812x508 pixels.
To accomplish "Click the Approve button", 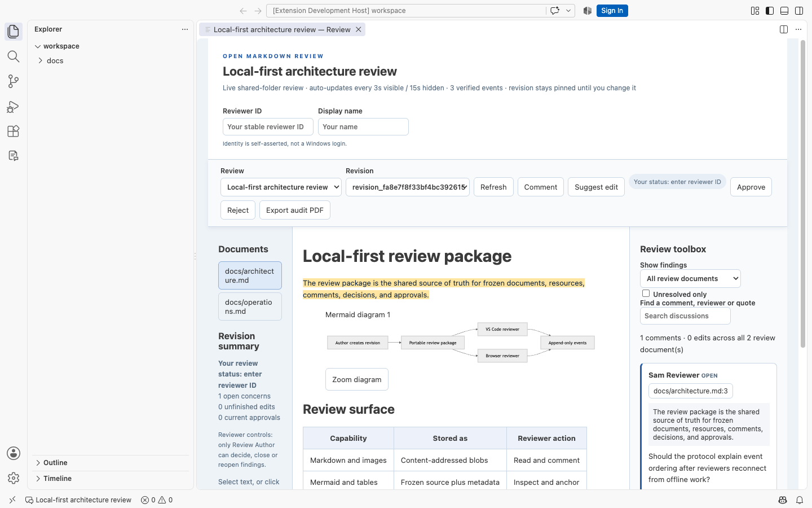I will 751,187.
